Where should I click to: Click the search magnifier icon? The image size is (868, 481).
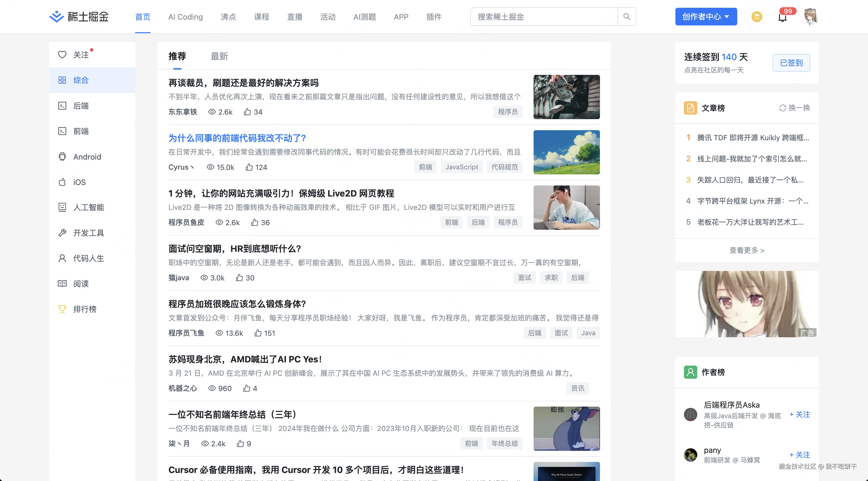pyautogui.click(x=626, y=17)
